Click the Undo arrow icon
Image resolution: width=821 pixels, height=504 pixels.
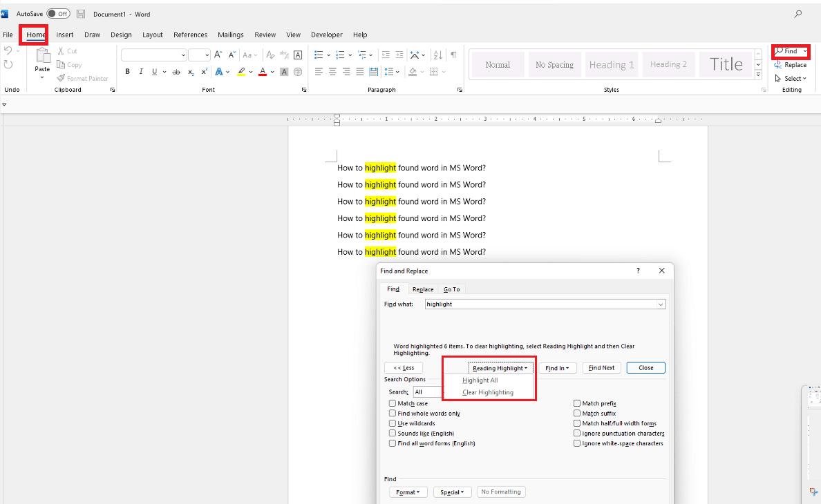pyautogui.click(x=8, y=51)
